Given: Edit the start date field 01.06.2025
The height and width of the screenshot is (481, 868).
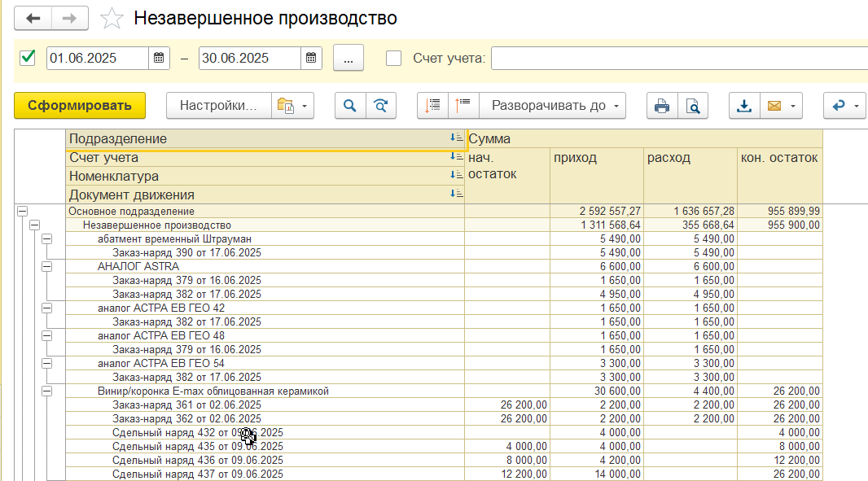Looking at the screenshot, I should tap(98, 58).
